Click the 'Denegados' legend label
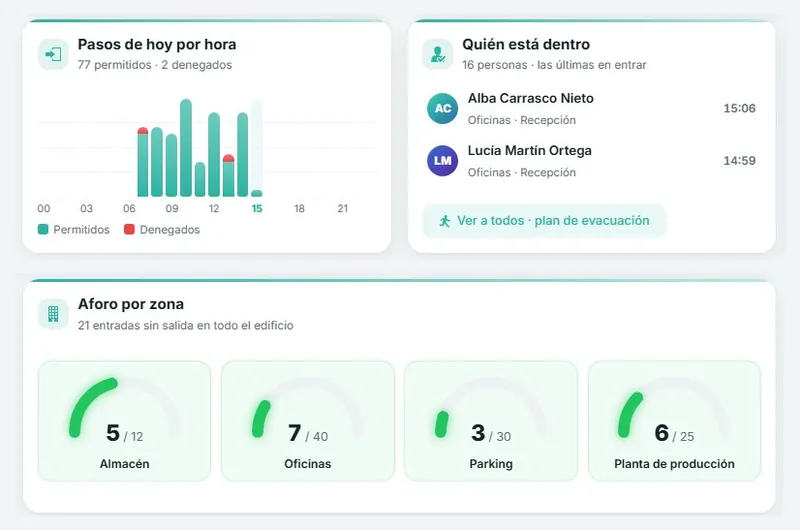This screenshot has width=800, height=530. point(170,230)
